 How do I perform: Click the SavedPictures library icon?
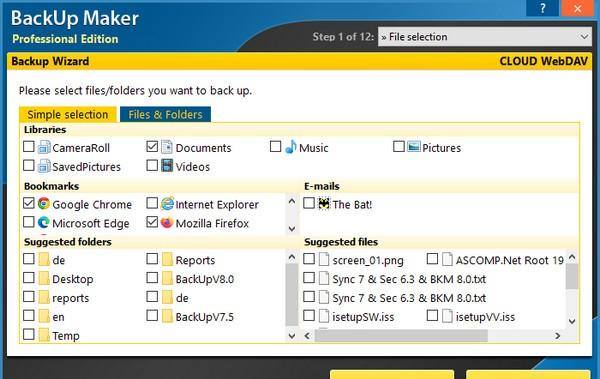[x=44, y=166]
